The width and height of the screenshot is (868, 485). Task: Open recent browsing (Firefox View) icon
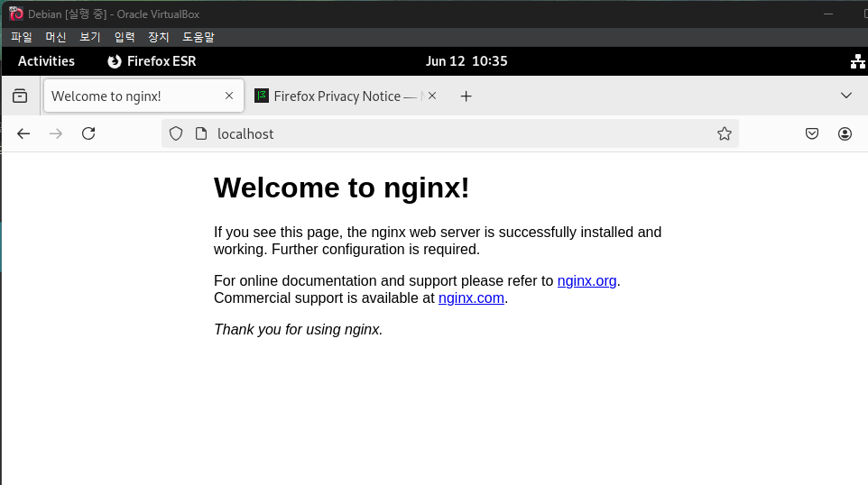tap(20, 96)
